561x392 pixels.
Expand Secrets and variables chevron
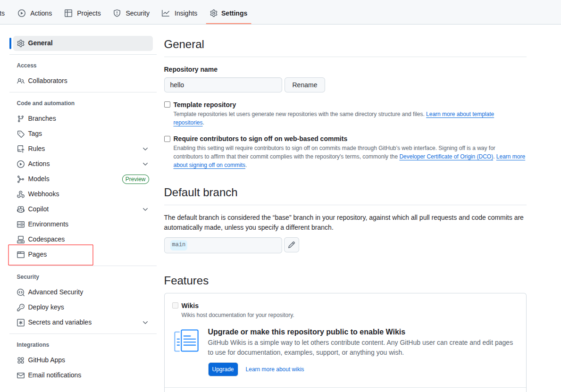pos(145,322)
